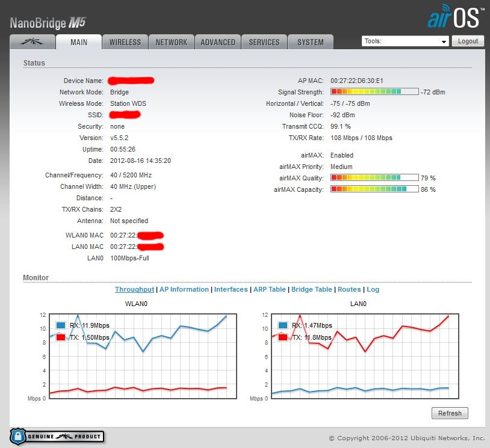This screenshot has height=448, width=490.
Task: Open the AP Information link
Action: [184, 289]
